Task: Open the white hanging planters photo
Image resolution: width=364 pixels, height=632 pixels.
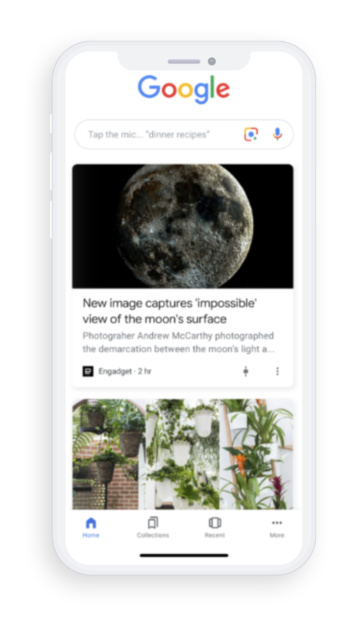Action: click(183, 454)
